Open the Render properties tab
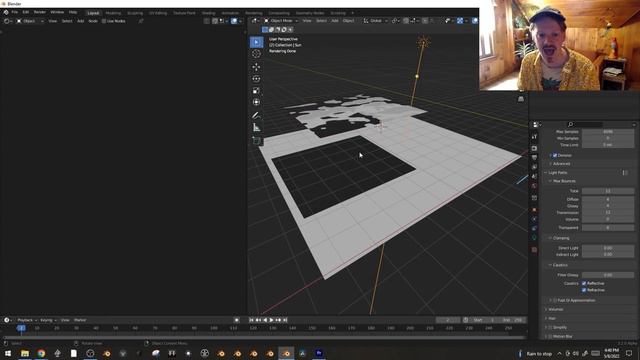The image size is (640, 360). 534,148
